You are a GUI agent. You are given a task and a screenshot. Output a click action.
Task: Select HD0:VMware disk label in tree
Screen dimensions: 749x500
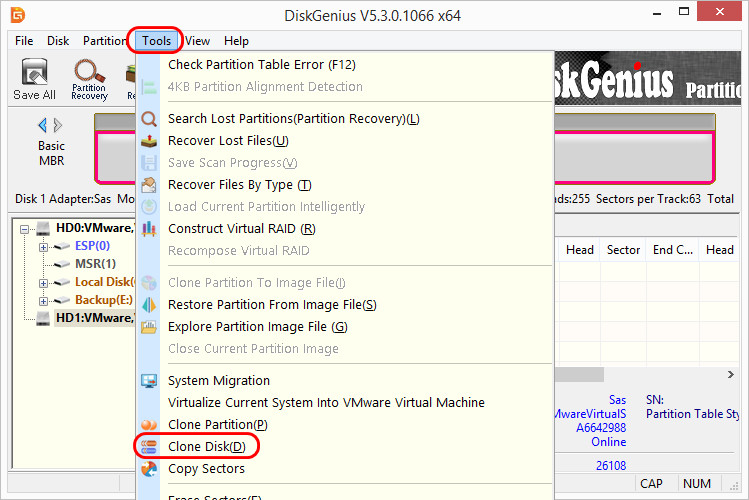[x=95, y=228]
